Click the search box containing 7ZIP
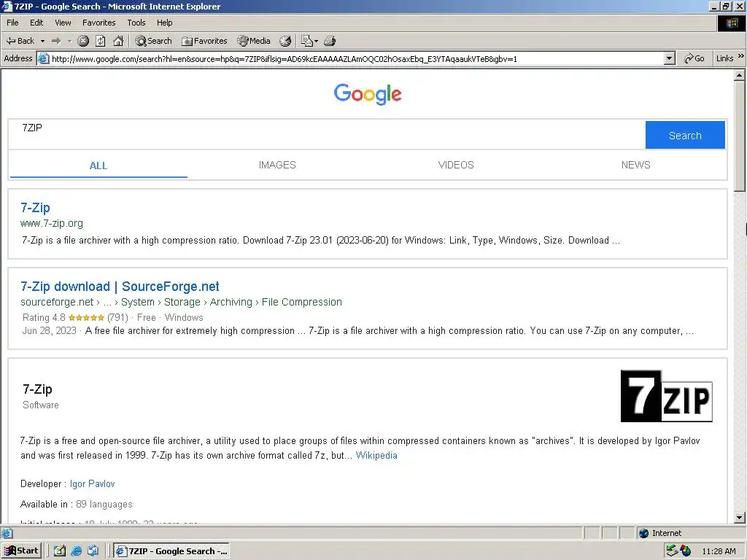The height and width of the screenshot is (560, 747). coord(327,135)
